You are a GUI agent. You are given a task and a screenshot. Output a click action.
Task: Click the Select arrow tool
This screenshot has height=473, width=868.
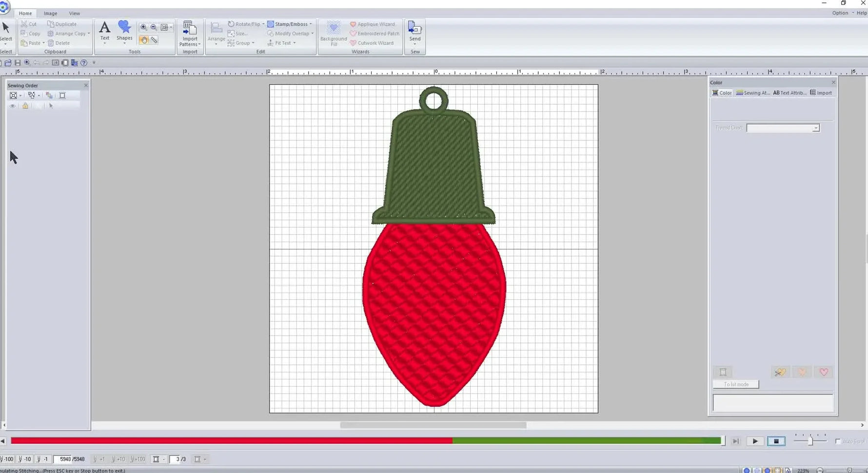(6, 32)
